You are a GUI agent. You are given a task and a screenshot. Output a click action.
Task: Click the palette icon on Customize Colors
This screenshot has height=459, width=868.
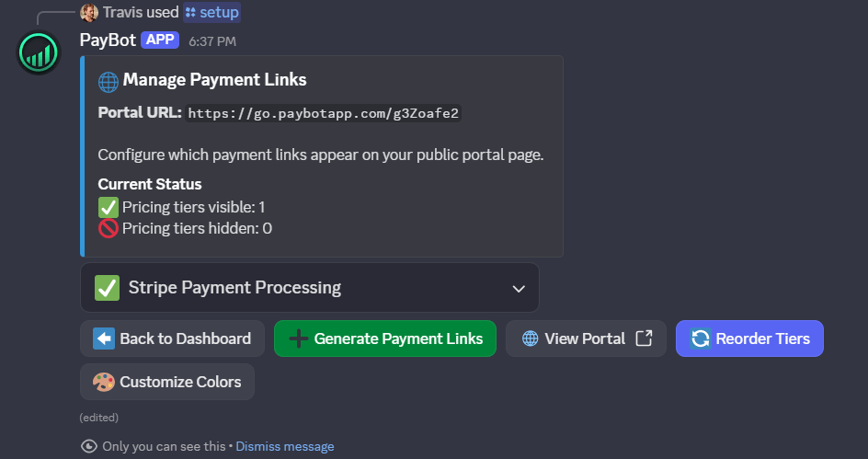point(104,382)
